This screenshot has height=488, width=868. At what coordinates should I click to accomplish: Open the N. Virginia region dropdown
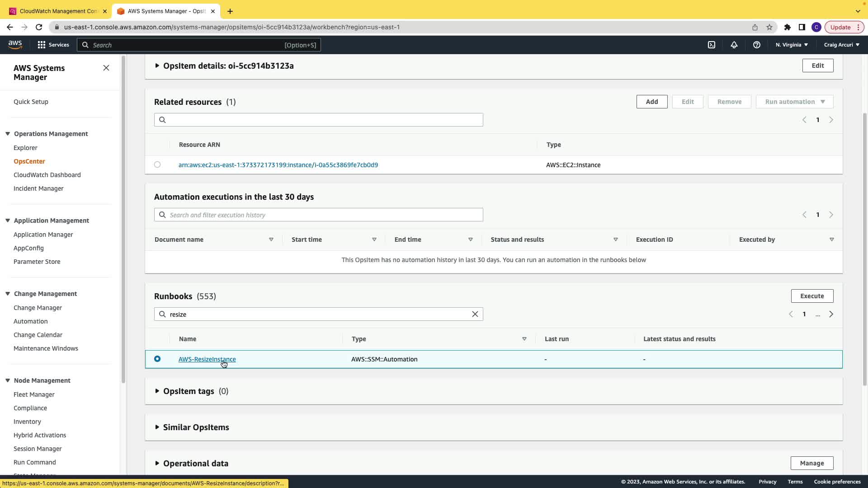pyautogui.click(x=792, y=45)
